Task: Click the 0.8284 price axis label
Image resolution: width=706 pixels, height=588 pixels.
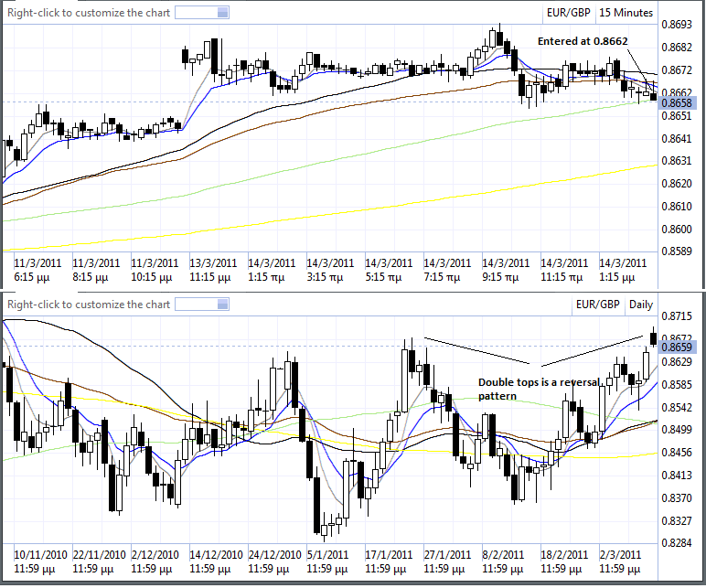Action: point(677,543)
